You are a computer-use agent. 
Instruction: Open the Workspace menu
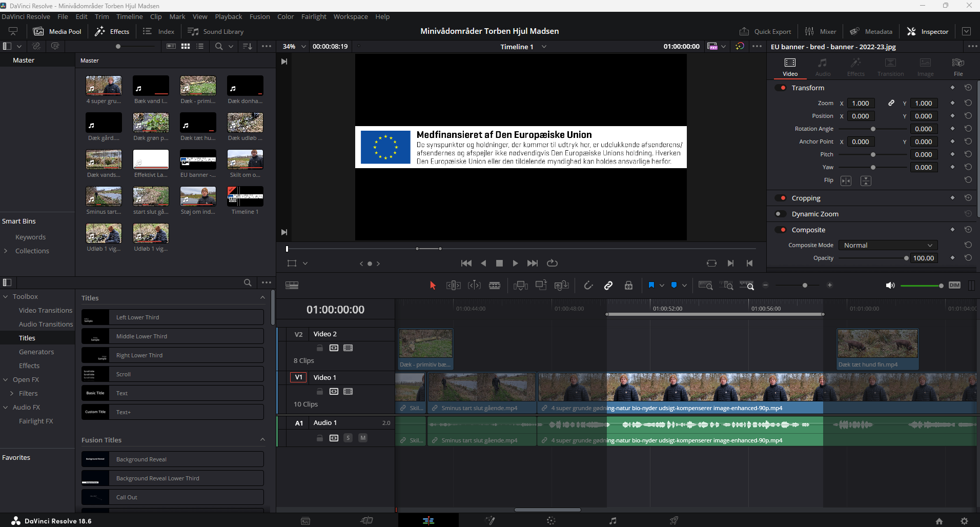351,17
